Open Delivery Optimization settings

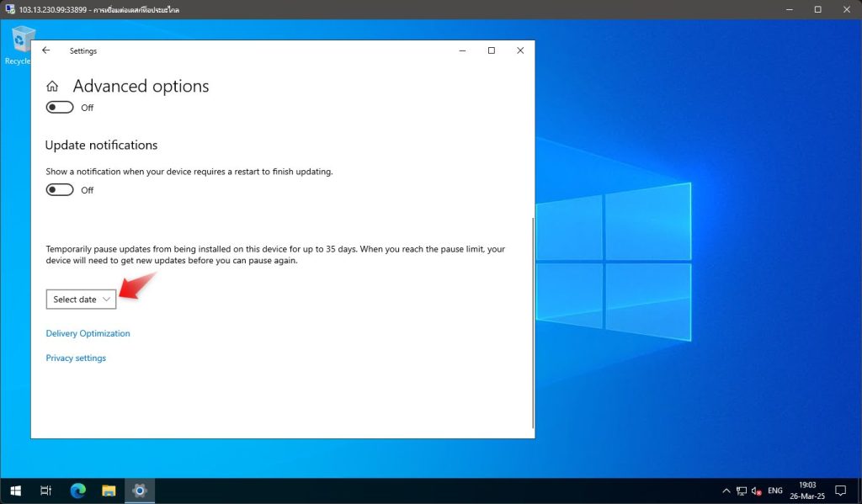[88, 333]
